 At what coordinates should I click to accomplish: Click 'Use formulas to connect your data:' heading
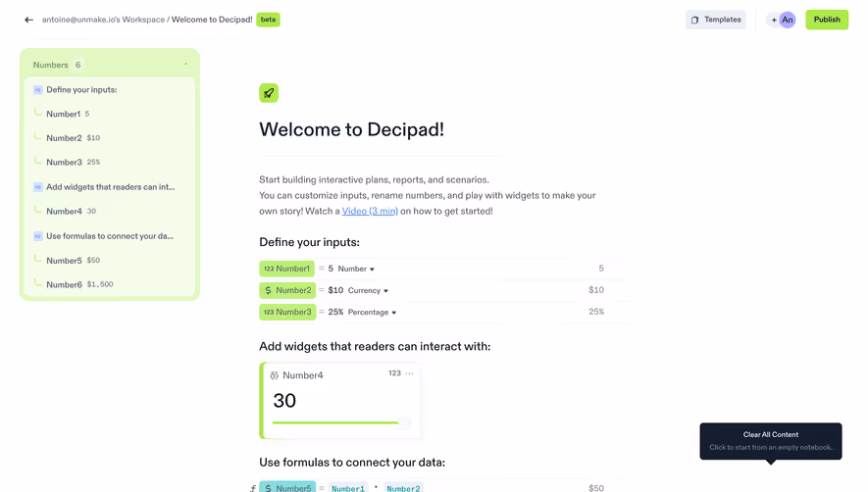coord(352,463)
